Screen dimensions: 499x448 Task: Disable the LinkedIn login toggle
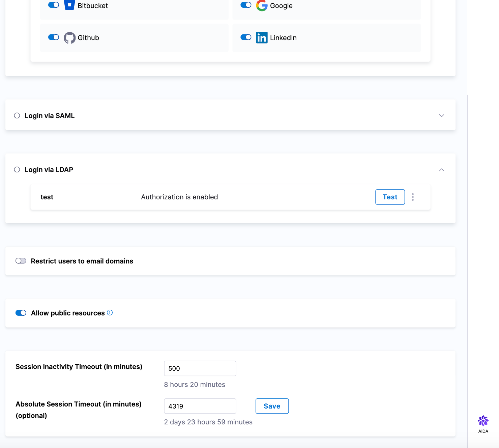pos(246,37)
